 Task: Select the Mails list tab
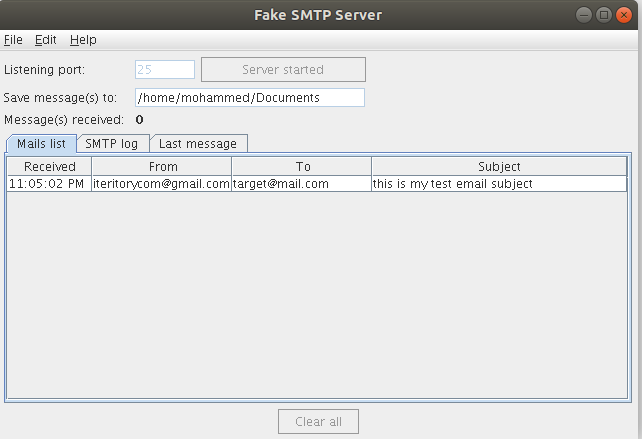coord(41,143)
